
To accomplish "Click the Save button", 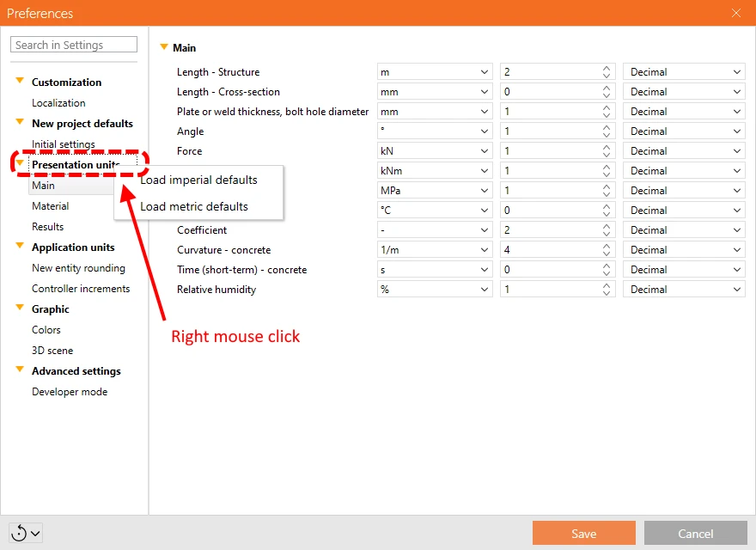I will 584,533.
